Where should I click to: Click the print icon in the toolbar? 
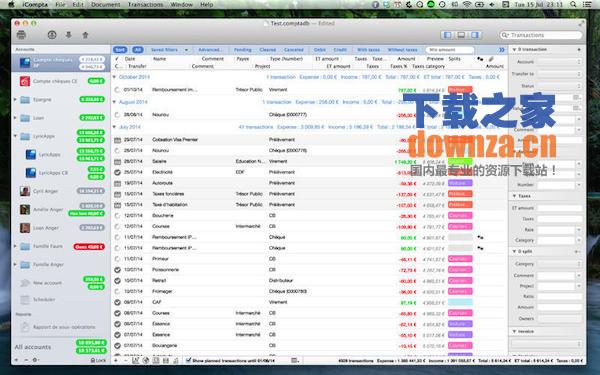(x=21, y=35)
